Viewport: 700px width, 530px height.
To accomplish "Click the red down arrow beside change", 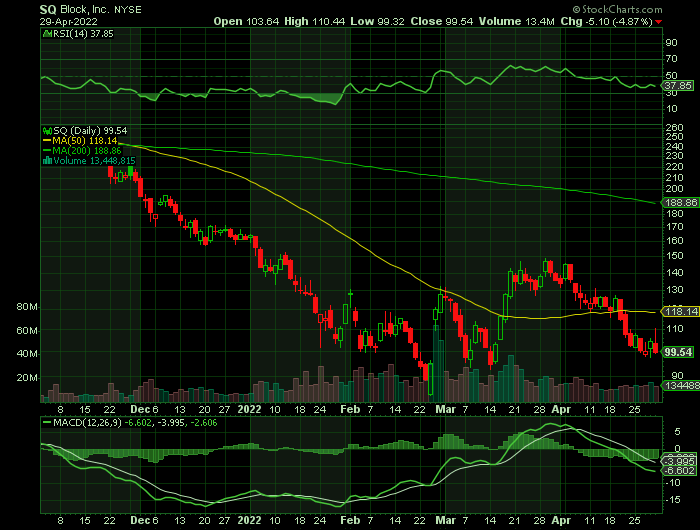I will point(659,22).
